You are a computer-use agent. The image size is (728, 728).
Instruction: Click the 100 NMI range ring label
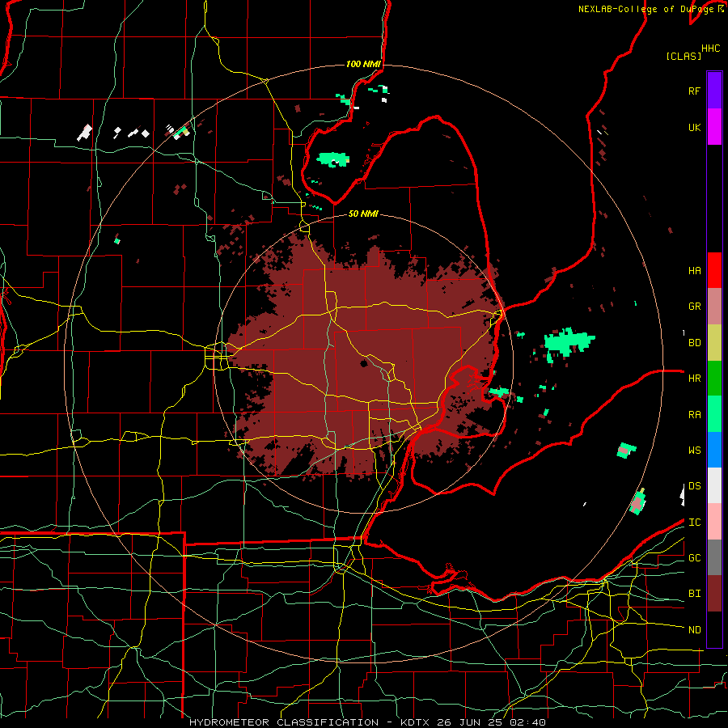pyautogui.click(x=363, y=64)
